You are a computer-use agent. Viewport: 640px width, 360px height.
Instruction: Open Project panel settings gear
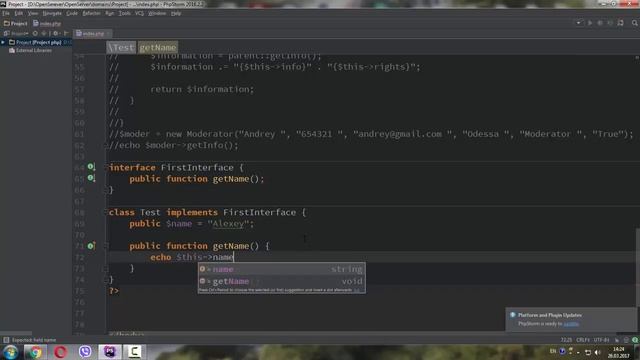[x=56, y=33]
